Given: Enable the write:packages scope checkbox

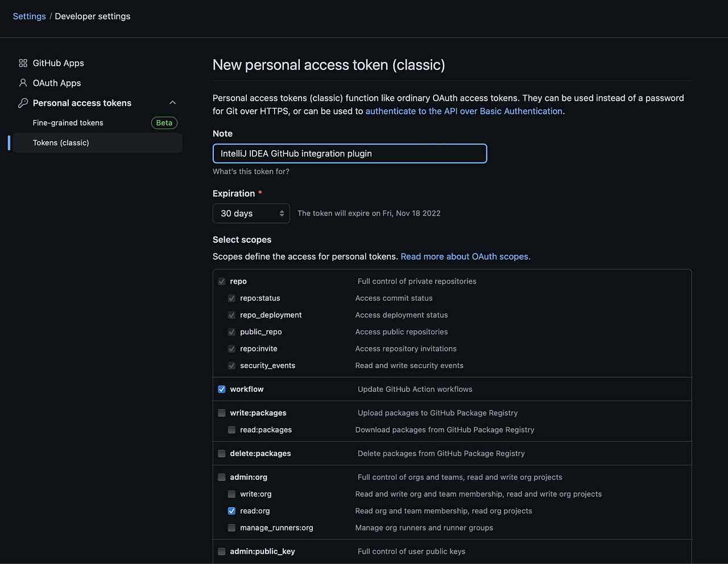Looking at the screenshot, I should point(222,413).
